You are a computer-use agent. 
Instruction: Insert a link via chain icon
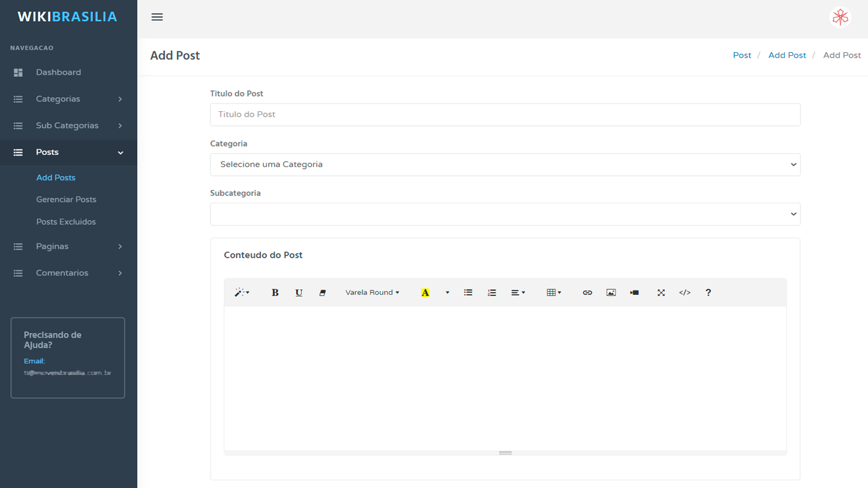[587, 292]
